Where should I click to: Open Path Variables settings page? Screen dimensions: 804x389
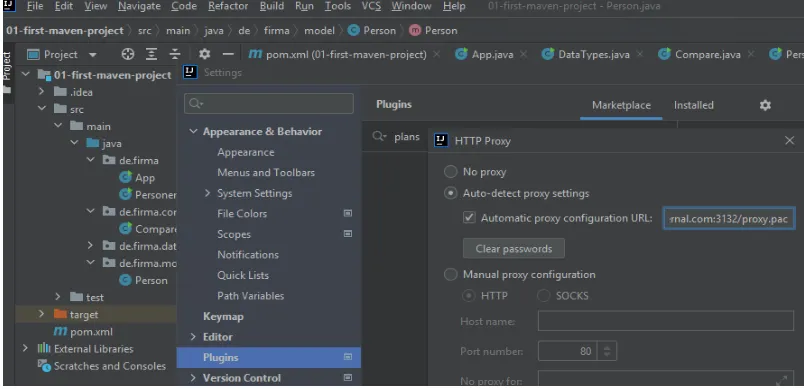click(x=250, y=296)
